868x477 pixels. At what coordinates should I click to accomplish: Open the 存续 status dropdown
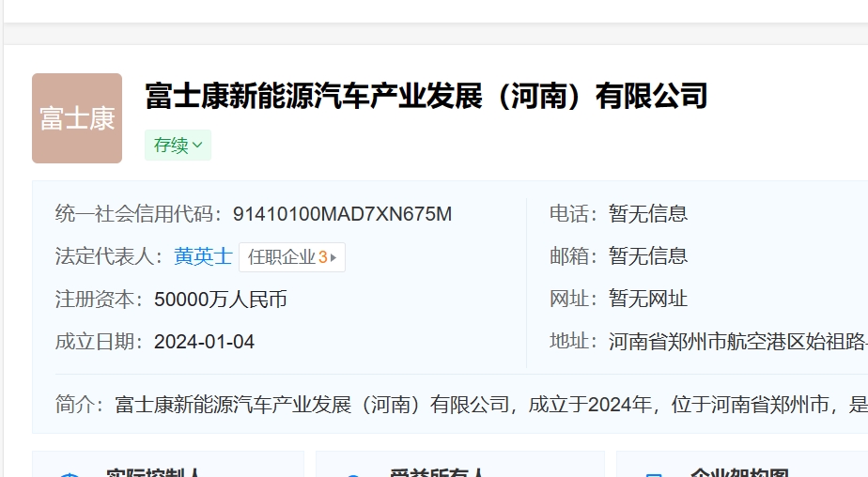(x=178, y=145)
